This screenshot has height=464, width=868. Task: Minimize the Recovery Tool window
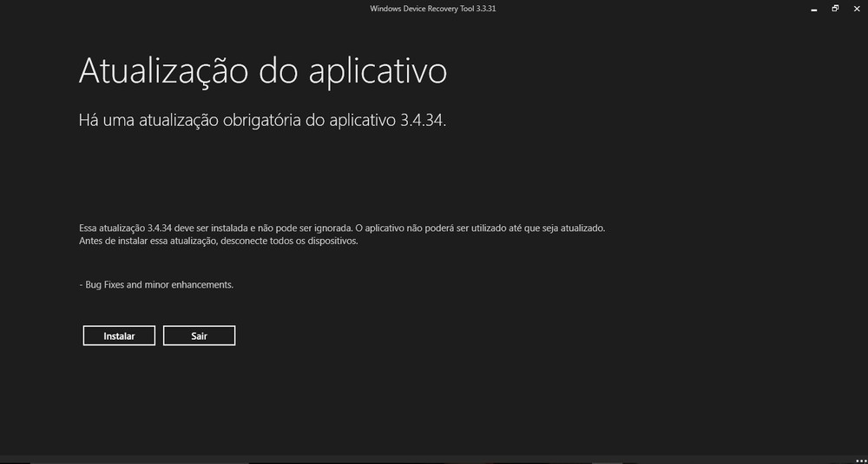(814, 9)
